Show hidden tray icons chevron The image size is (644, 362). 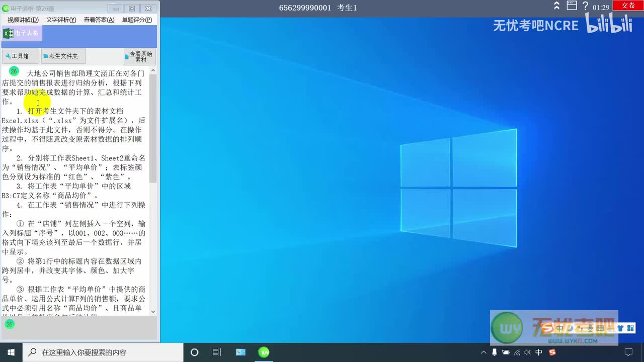click(484, 352)
